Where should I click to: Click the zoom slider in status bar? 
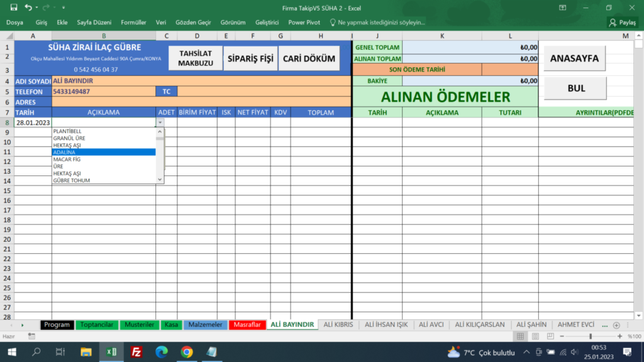click(x=591, y=336)
